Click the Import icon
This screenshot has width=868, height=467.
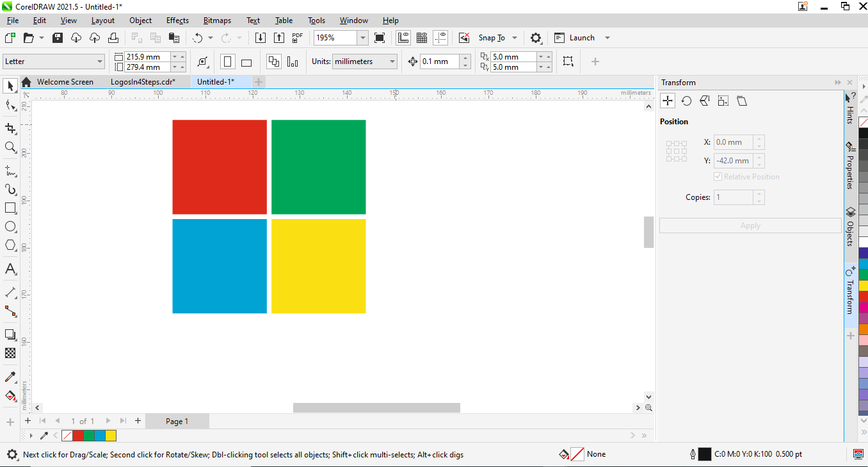(x=261, y=38)
